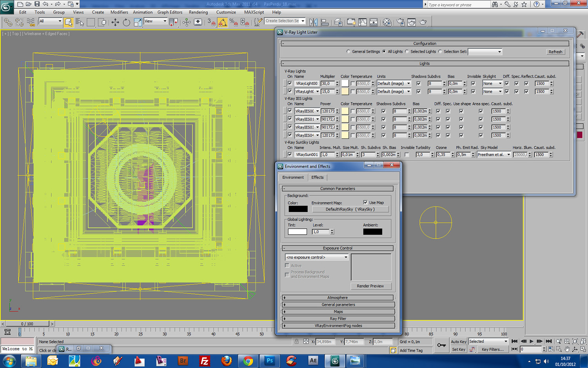
Task: Click the DefaultVRaySky environment map button
Action: pos(350,210)
